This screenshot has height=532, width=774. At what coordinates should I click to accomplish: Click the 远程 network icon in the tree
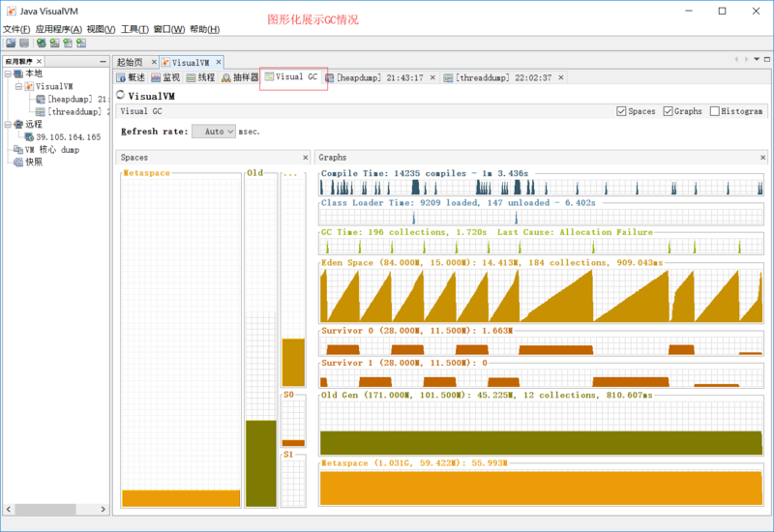(18, 124)
